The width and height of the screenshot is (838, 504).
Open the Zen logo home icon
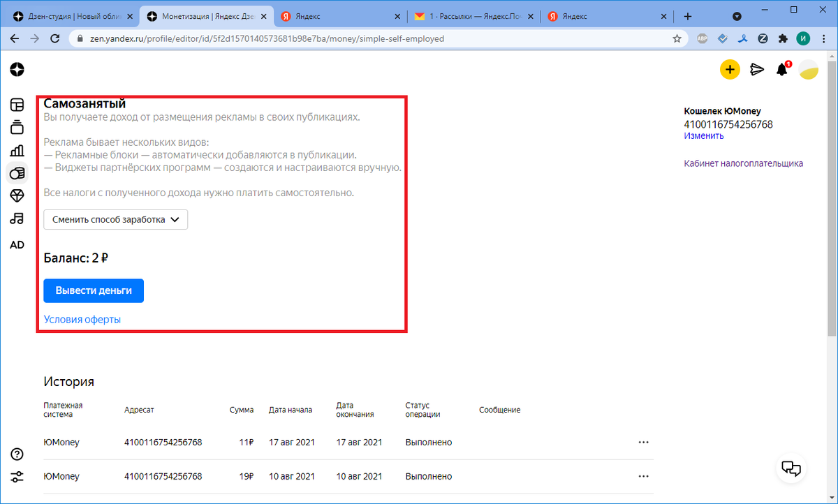click(x=17, y=69)
